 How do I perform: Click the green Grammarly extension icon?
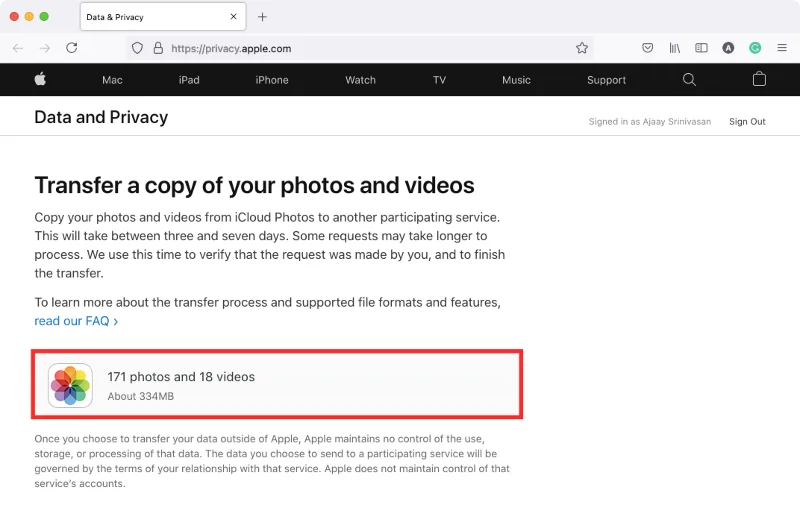point(755,48)
